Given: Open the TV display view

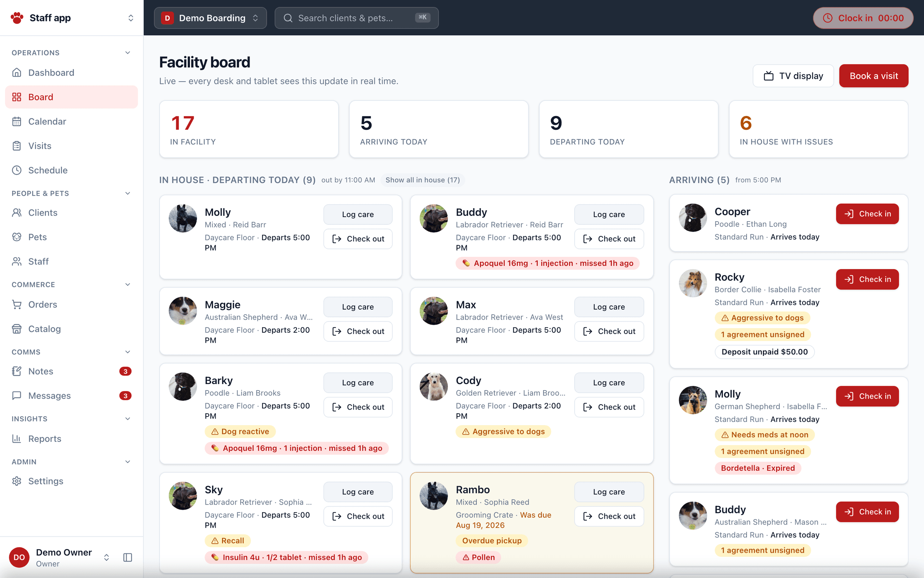Looking at the screenshot, I should [793, 76].
